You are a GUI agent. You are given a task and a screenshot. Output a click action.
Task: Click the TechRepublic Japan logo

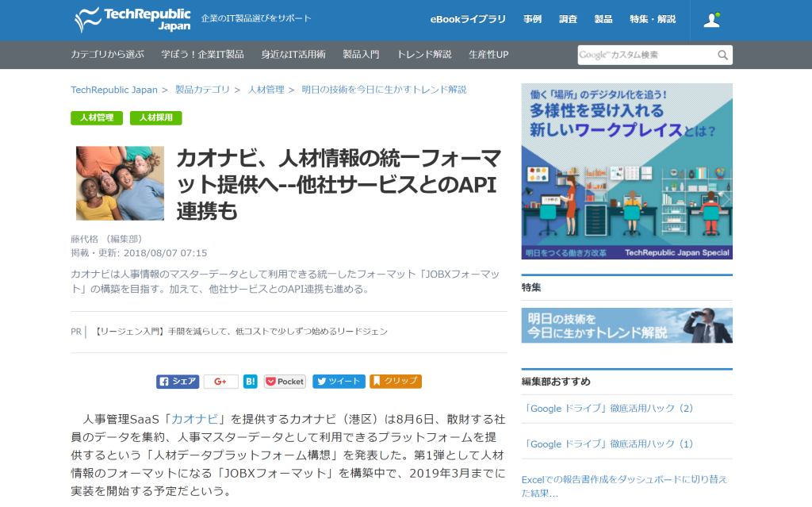coord(132,19)
